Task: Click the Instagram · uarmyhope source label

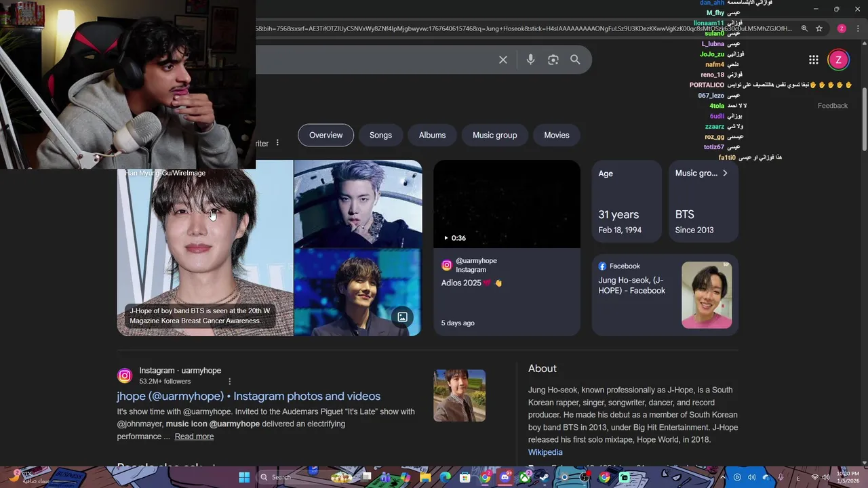Action: pyautogui.click(x=180, y=371)
